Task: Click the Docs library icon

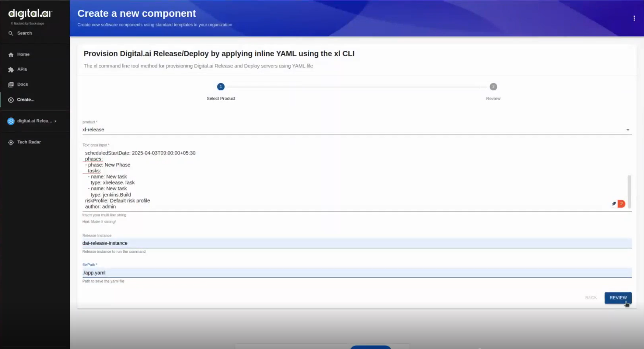Action: click(x=11, y=85)
